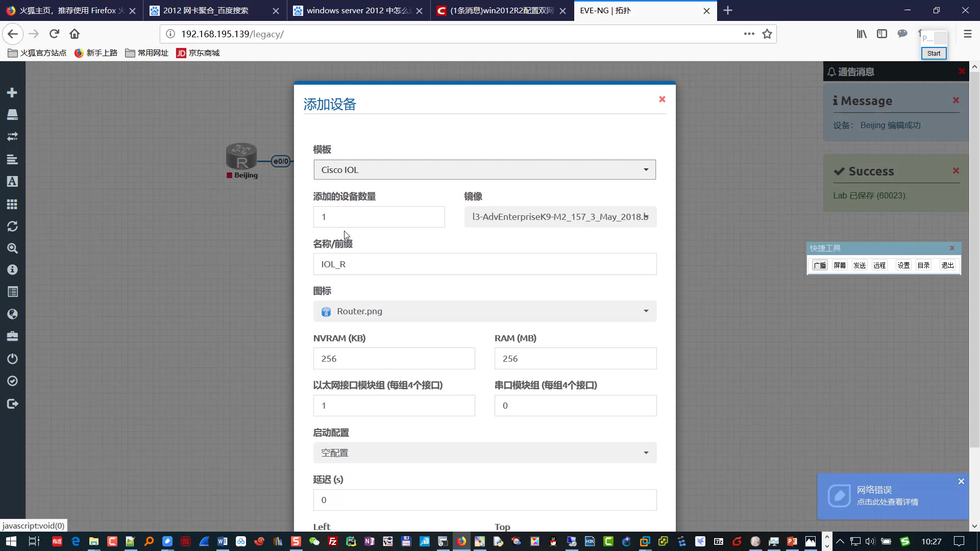Open the Firefox library icon
Image resolution: width=980 pixels, height=551 pixels.
(862, 34)
